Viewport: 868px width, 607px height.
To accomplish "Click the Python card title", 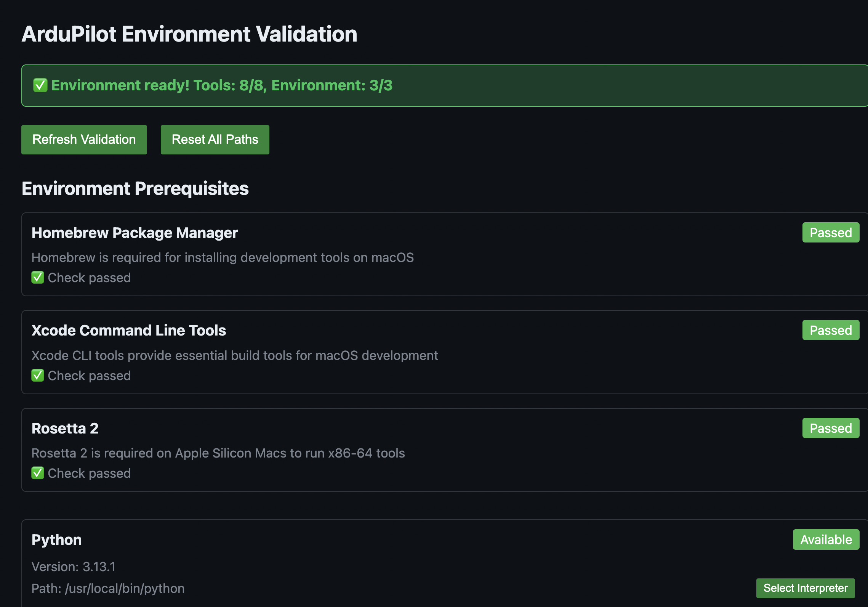I will tap(56, 540).
